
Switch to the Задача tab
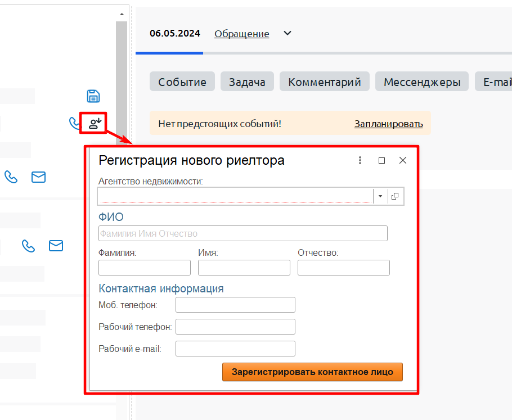247,82
